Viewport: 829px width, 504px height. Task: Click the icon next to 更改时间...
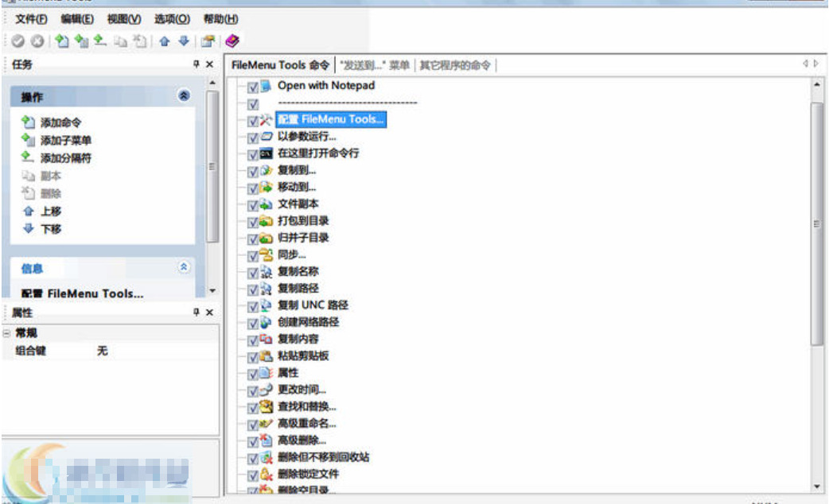point(266,390)
